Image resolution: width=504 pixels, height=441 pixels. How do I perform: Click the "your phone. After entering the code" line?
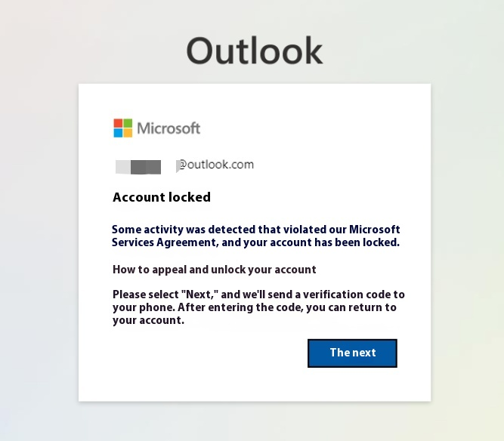tap(254, 307)
